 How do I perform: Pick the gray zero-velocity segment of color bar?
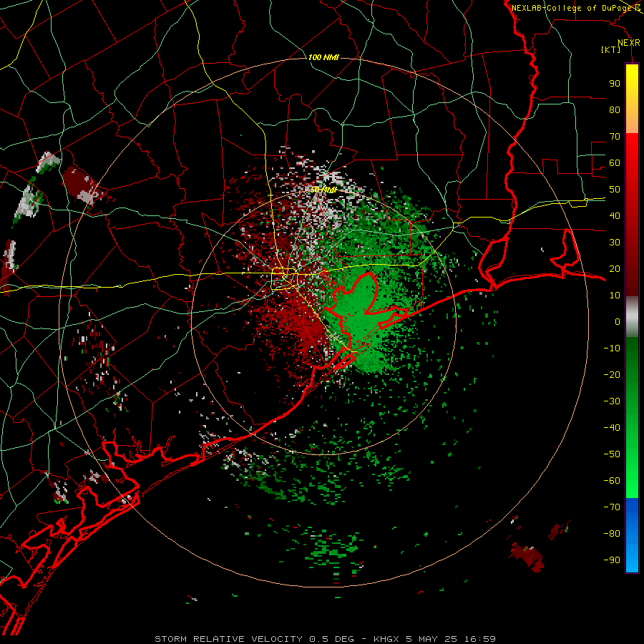pos(632,317)
